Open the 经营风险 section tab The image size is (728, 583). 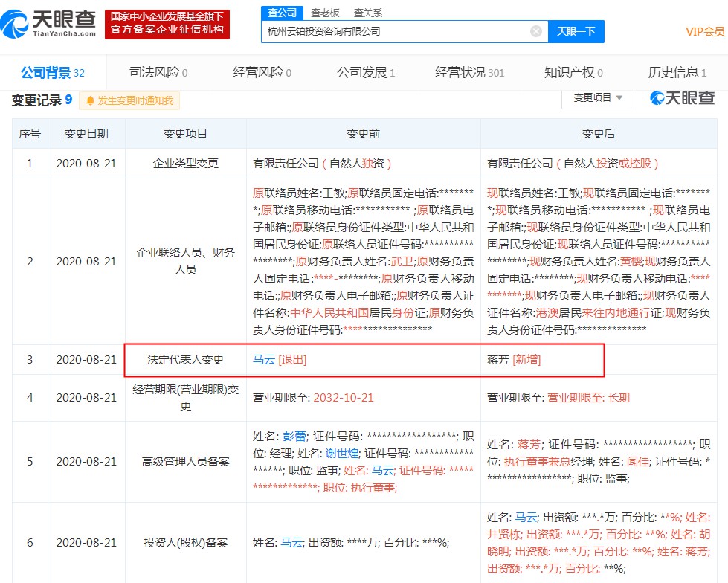tap(262, 72)
